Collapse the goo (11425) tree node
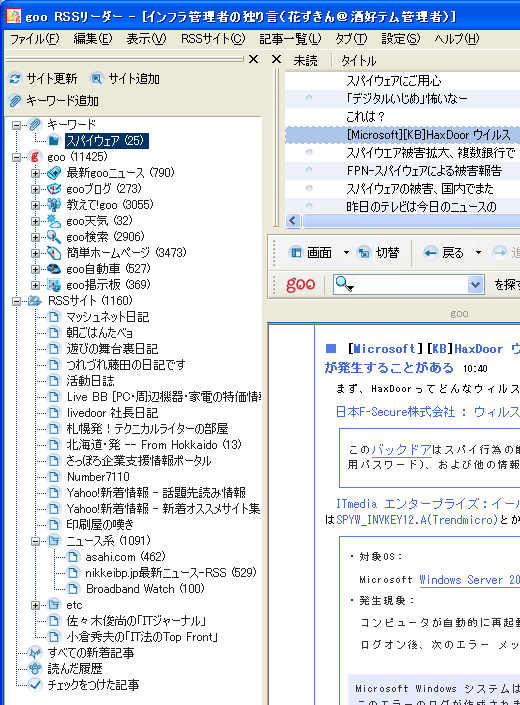Viewport: 520px width, 705px height. (16, 157)
